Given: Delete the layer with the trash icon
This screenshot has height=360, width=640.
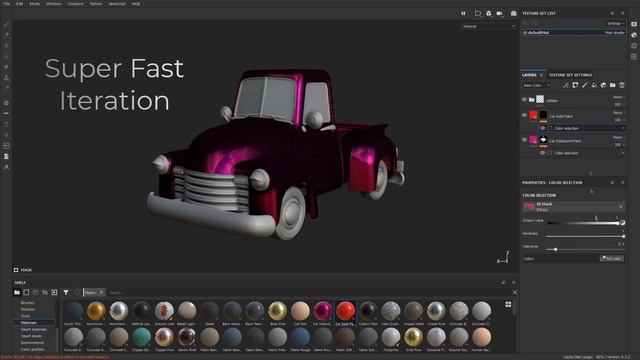Looking at the screenshot, I should (x=622, y=85).
